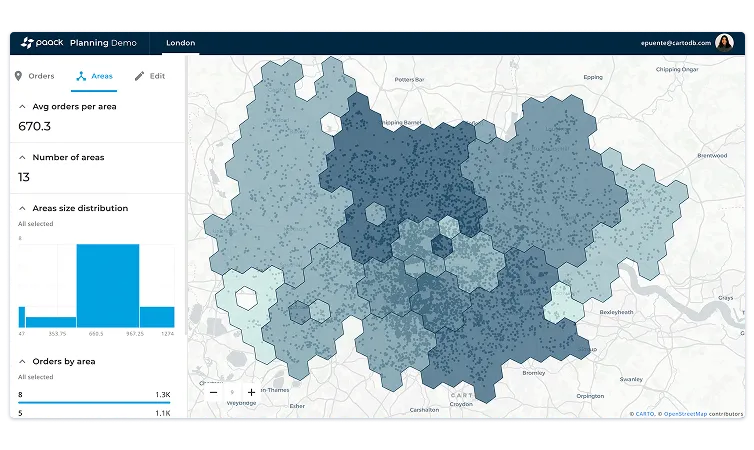
Task: Open the Edit tab
Action: pos(149,76)
